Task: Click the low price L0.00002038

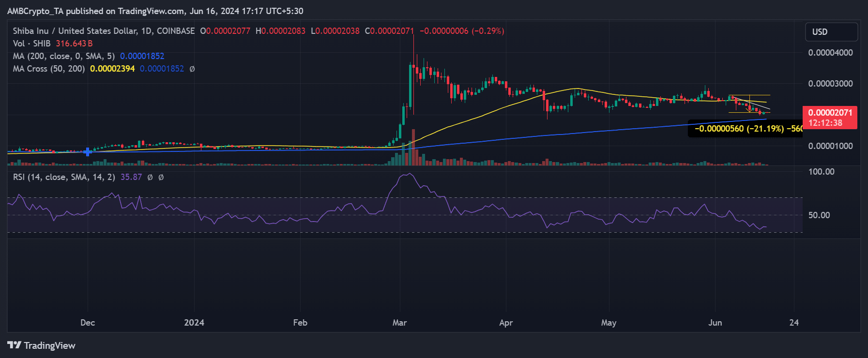Action: (335, 31)
